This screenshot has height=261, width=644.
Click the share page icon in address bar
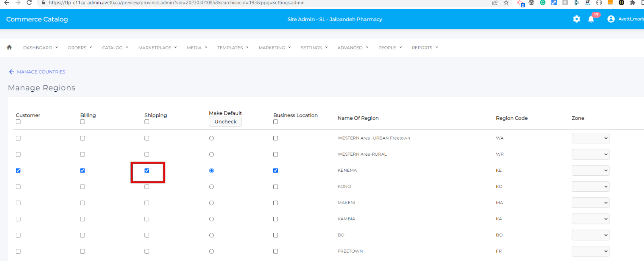click(x=495, y=2)
